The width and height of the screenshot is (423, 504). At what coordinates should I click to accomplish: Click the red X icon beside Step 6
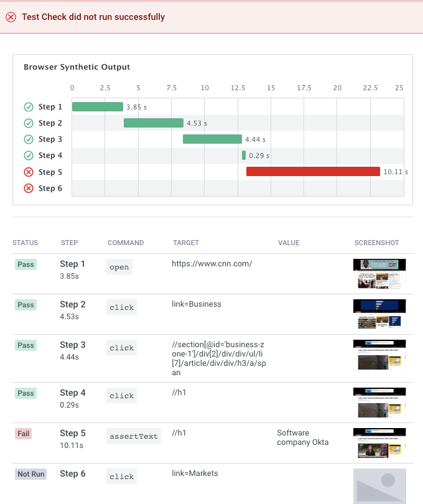(29, 189)
